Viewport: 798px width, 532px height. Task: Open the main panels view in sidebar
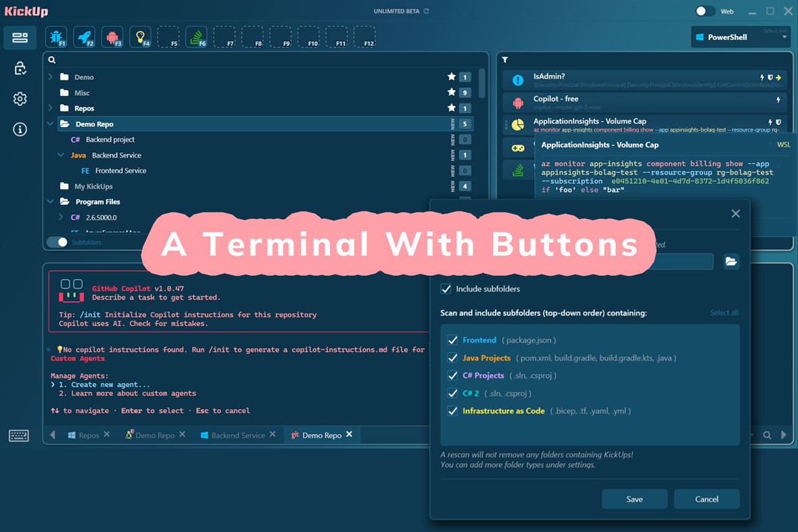[x=20, y=38]
